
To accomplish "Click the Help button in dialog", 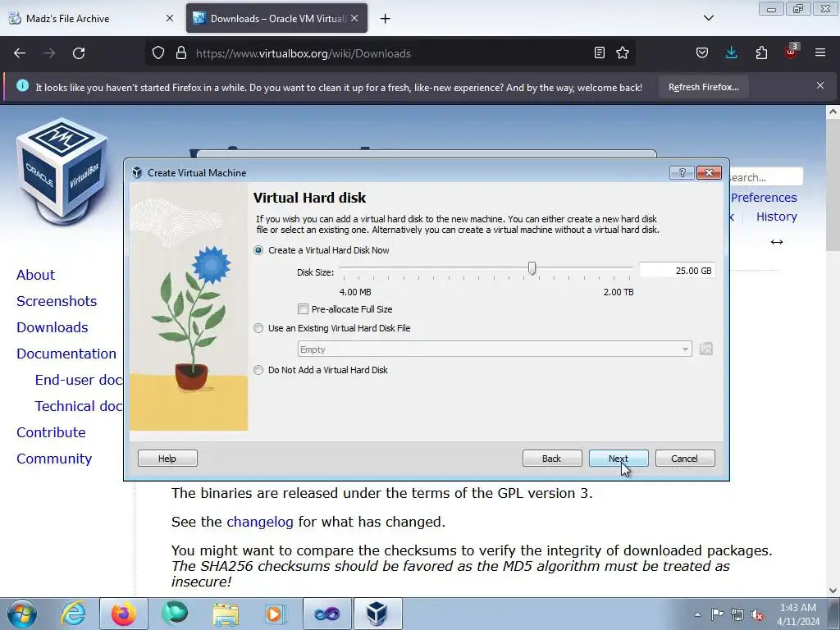I will click(167, 459).
